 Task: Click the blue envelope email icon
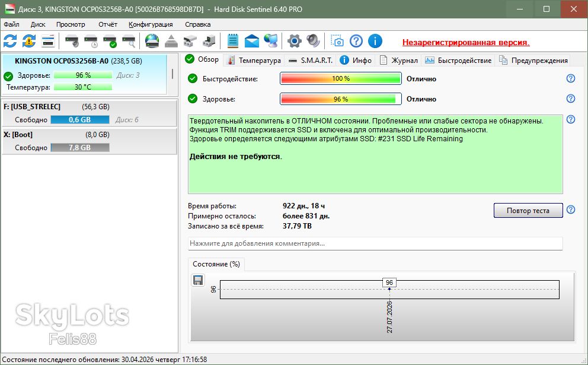click(x=252, y=40)
